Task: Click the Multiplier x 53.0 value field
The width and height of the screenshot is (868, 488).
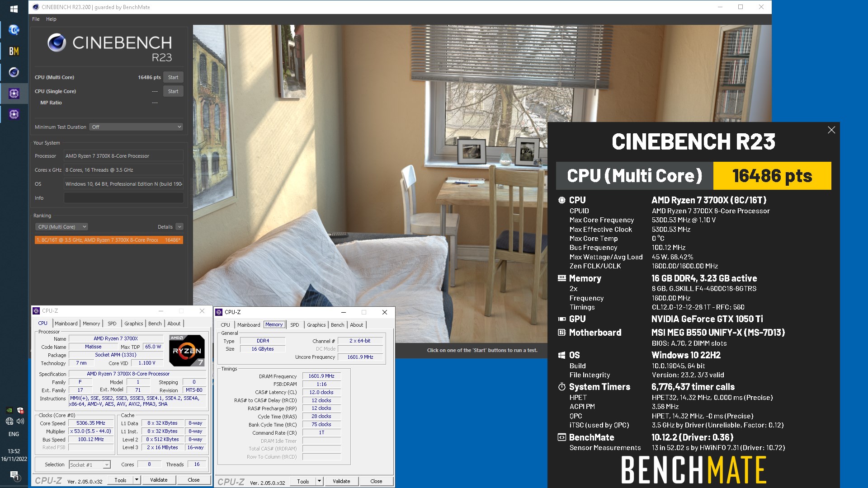Action: [90, 432]
